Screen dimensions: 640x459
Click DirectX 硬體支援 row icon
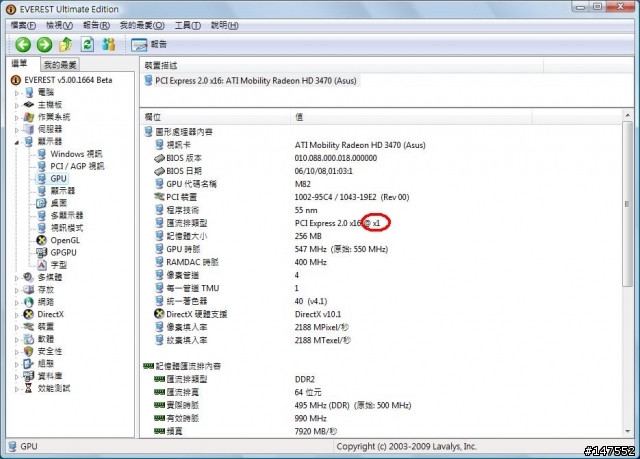(159, 314)
